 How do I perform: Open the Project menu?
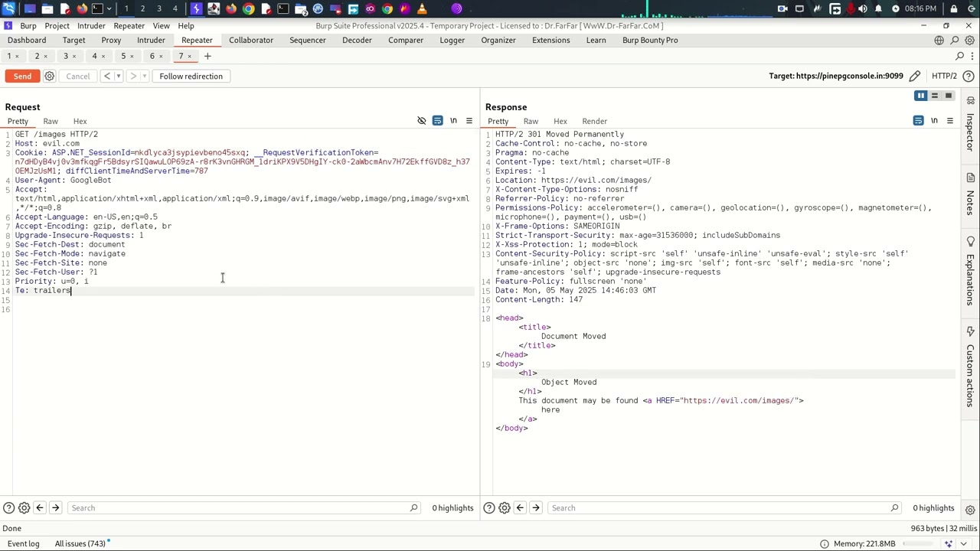click(57, 25)
